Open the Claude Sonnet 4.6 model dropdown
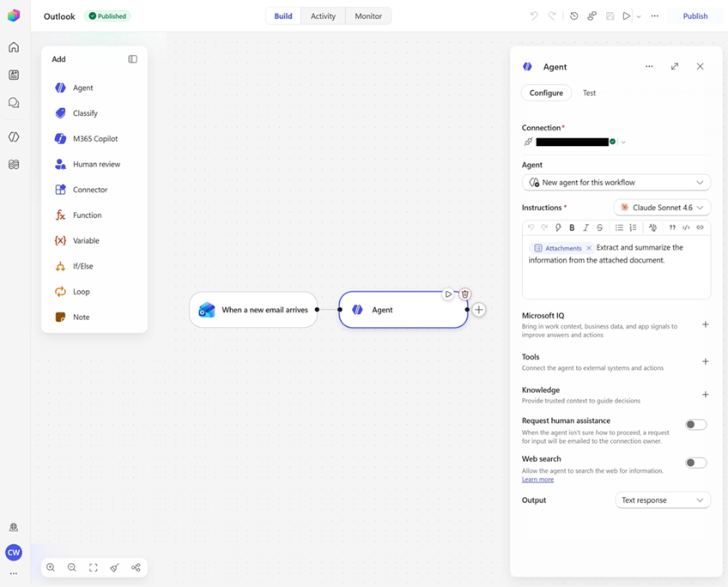Image resolution: width=728 pixels, height=587 pixels. click(x=662, y=208)
